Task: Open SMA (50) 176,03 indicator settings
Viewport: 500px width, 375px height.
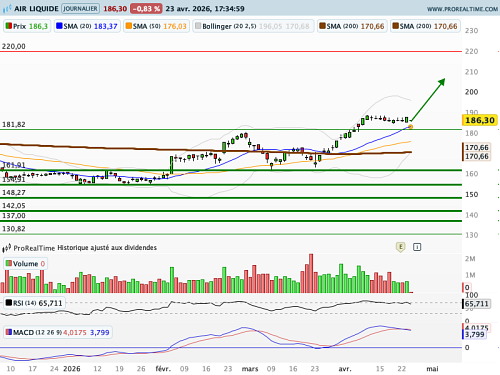Action: (x=156, y=26)
